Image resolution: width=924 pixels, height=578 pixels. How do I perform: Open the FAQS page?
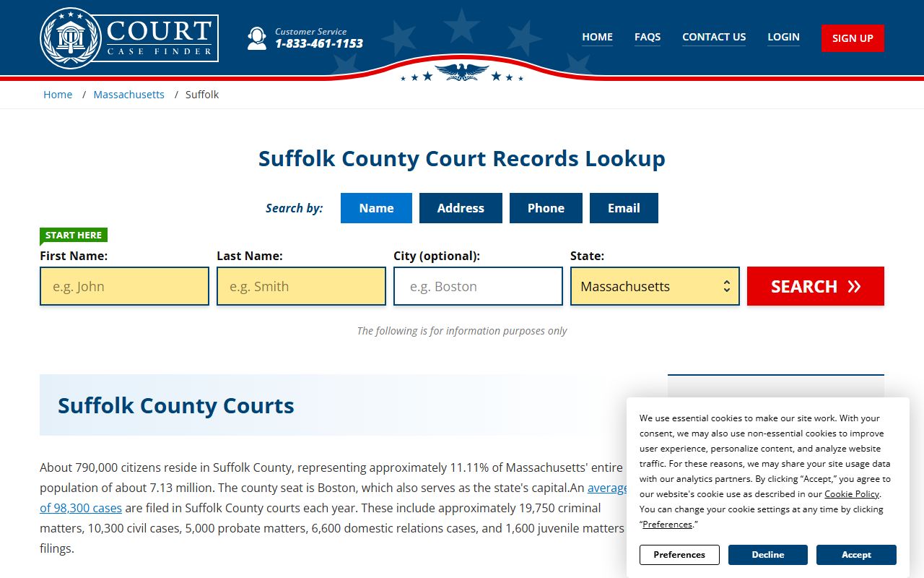pos(648,37)
